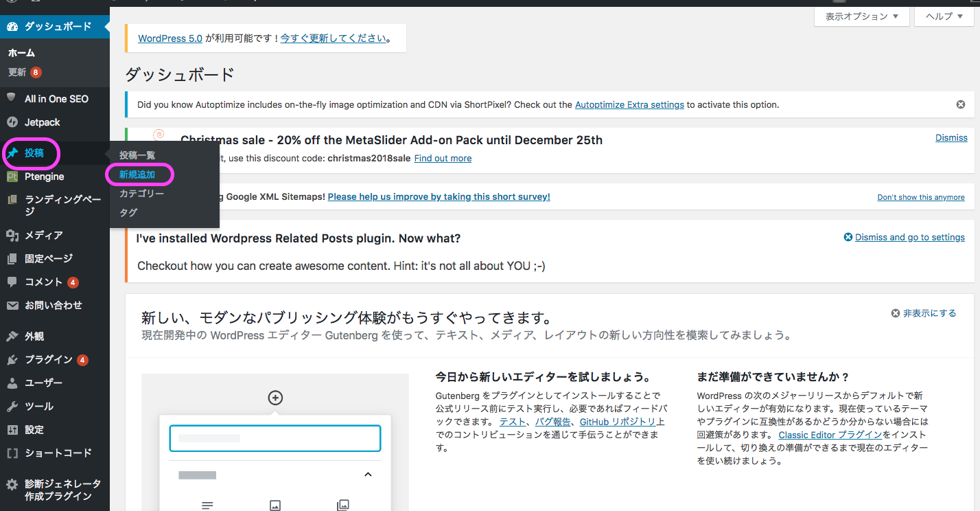Dismiss the Autoptimize notice with X icon
This screenshot has height=511, width=980.
[961, 104]
